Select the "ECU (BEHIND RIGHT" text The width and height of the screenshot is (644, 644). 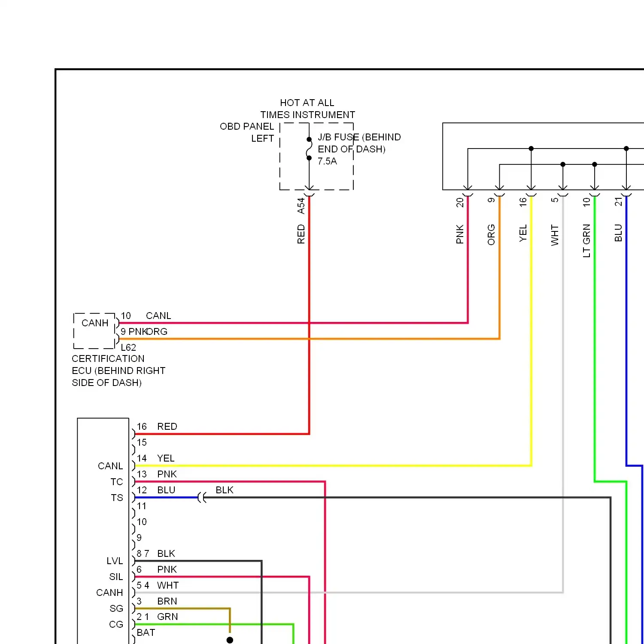pos(118,371)
